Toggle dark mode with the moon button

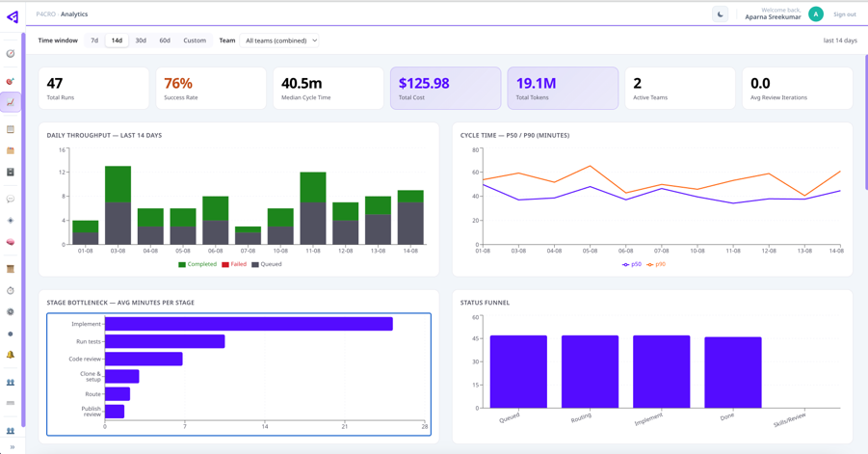[x=720, y=14]
